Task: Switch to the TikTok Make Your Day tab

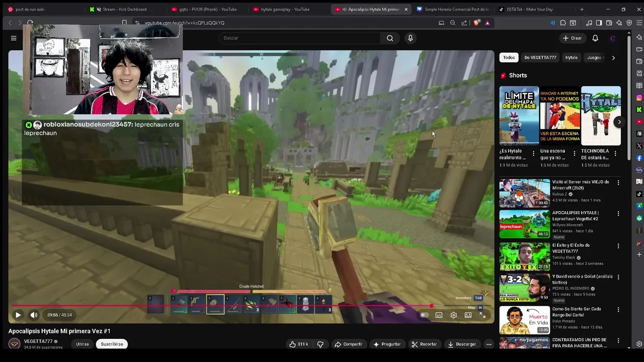Action: click(529, 9)
